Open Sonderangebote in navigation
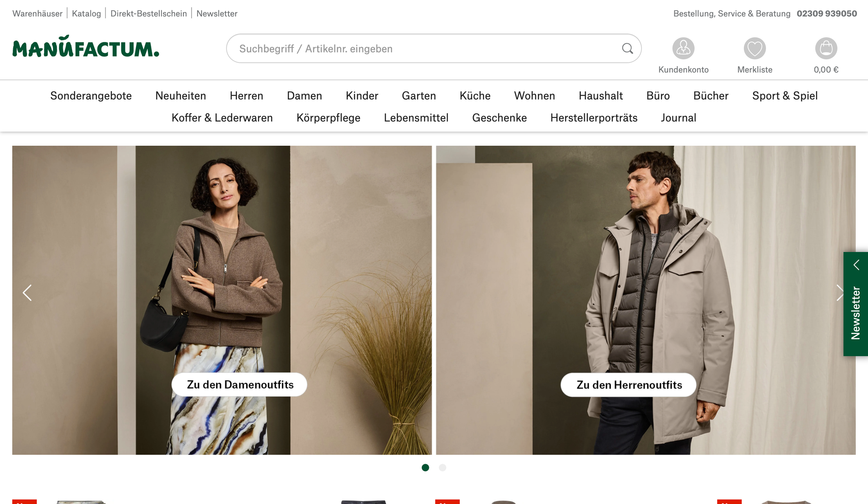 tap(91, 96)
